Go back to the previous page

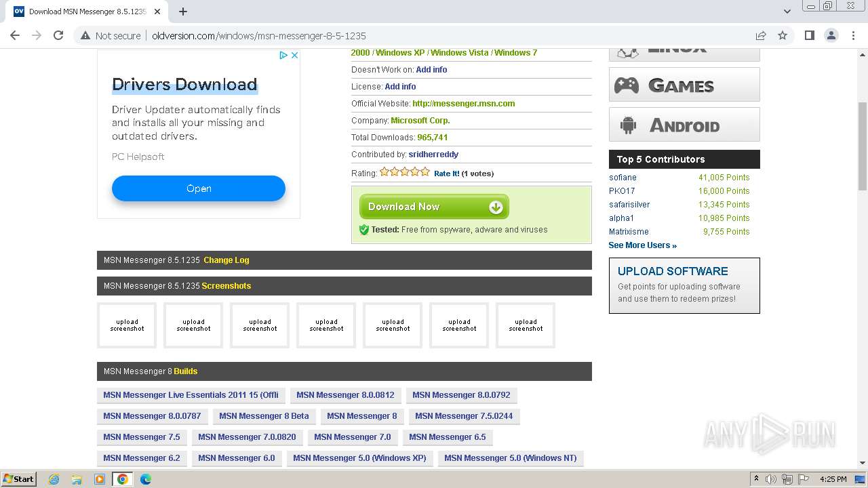coord(15,35)
